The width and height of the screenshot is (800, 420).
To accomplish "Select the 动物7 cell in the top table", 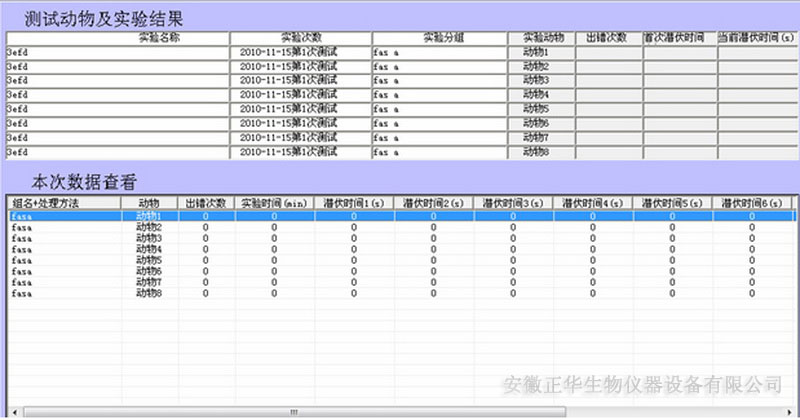I will pyautogui.click(x=542, y=138).
